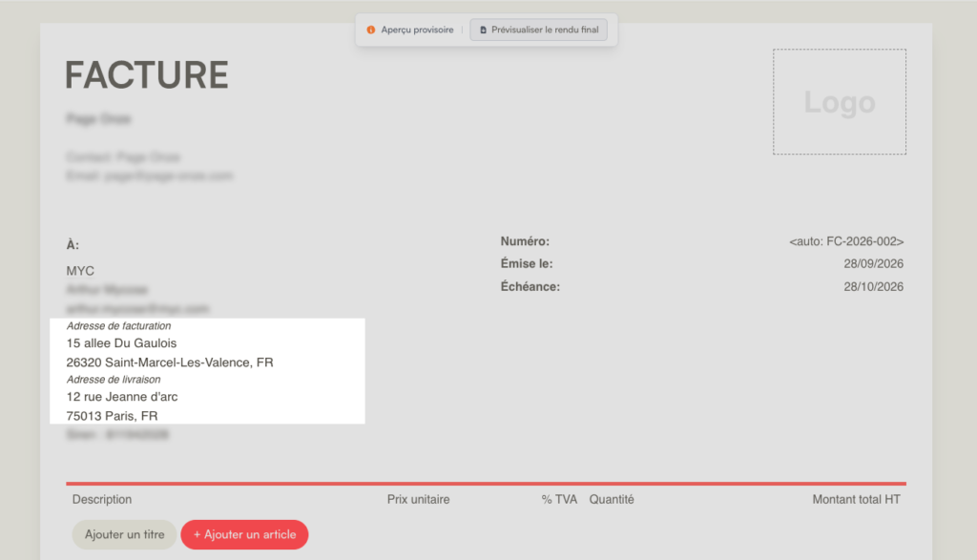Click the client name MYC
The height and width of the screenshot is (560, 977).
tap(80, 271)
